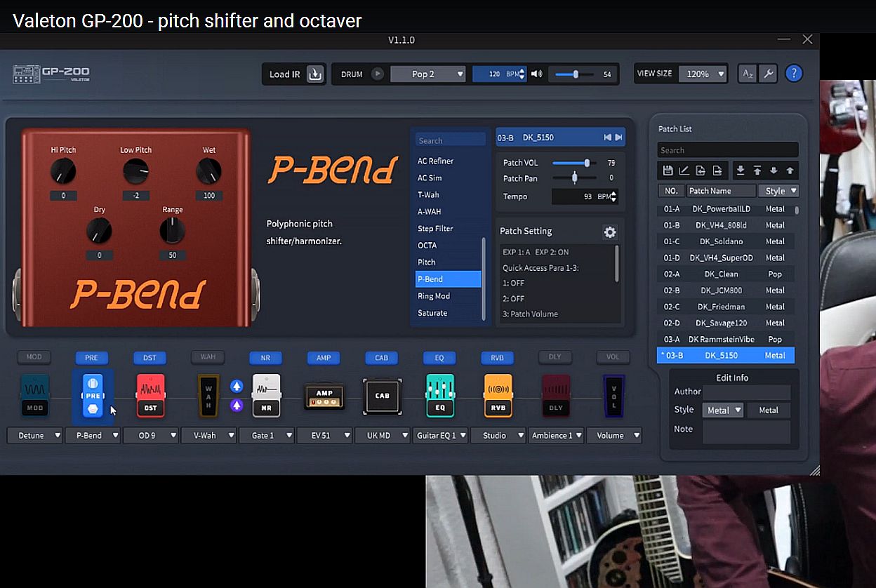Open the drum style Pop 2 dropdown

[x=428, y=74]
